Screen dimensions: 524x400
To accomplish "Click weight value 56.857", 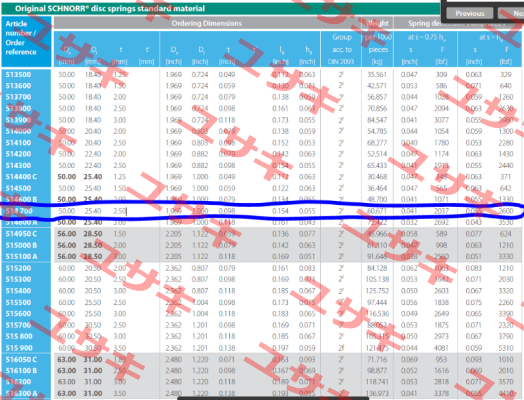I will (377, 97).
